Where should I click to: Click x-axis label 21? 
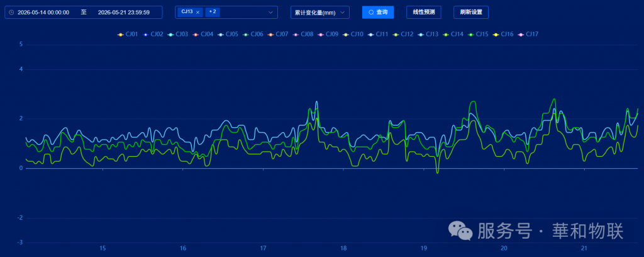pos(584,248)
